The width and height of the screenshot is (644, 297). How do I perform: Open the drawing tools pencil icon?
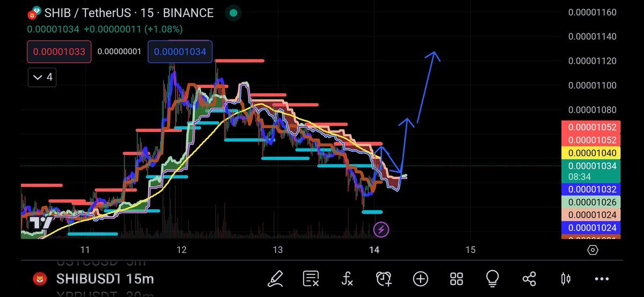(x=275, y=278)
